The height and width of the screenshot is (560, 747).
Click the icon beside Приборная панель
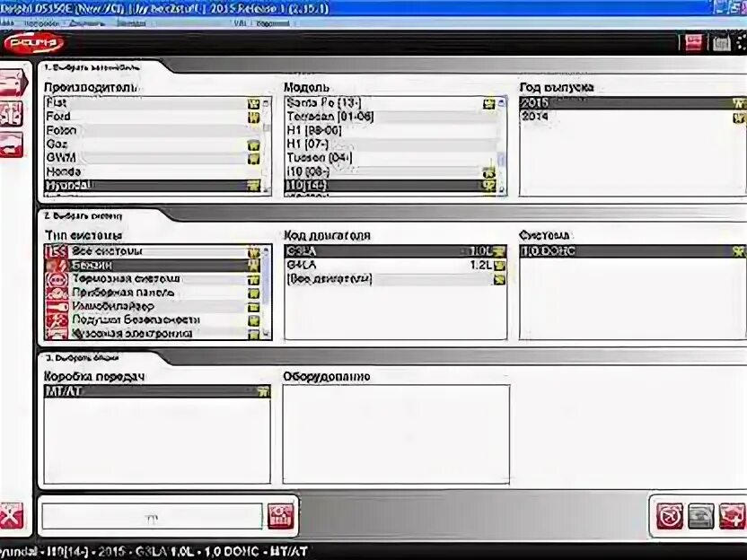57,293
